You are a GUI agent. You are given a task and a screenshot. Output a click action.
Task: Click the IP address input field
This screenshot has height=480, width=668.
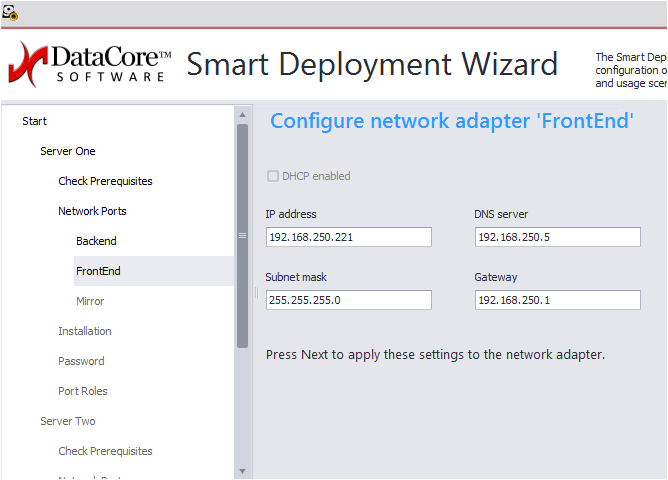(x=348, y=237)
